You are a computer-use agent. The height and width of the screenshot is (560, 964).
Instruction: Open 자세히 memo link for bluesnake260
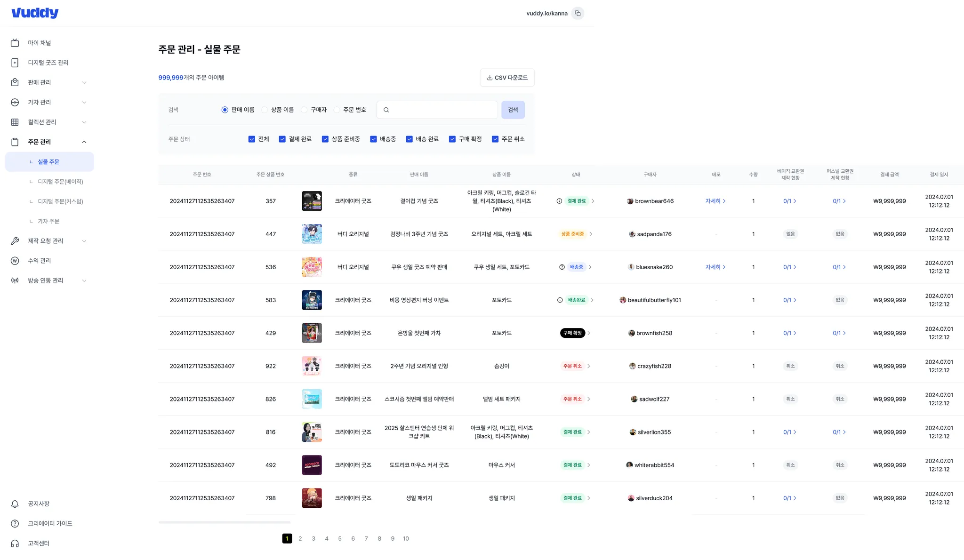click(715, 267)
